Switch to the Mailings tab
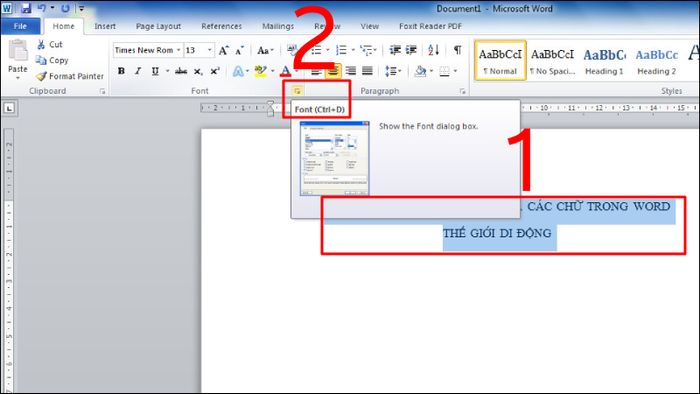 point(278,26)
